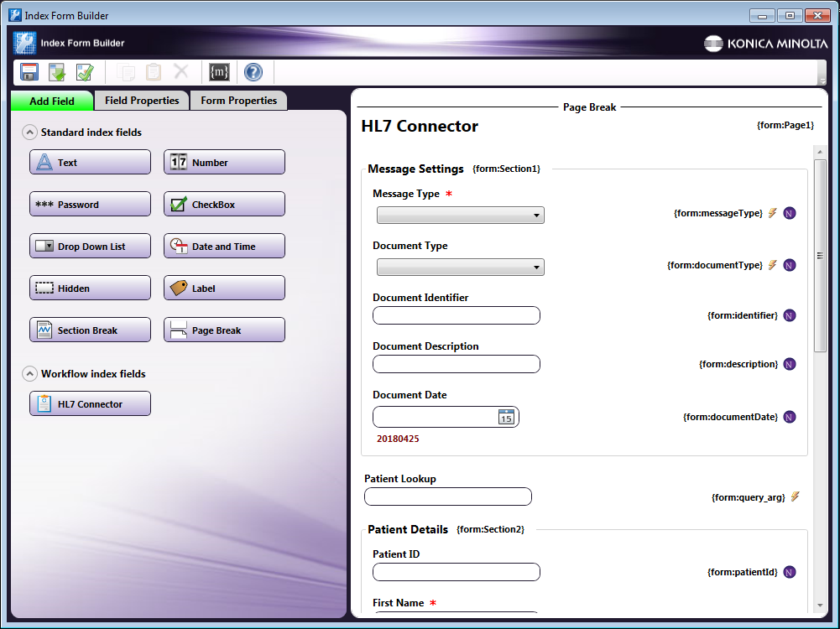This screenshot has width=840, height=629.
Task: Open the {m} metadata browser icon
Action: 219,72
